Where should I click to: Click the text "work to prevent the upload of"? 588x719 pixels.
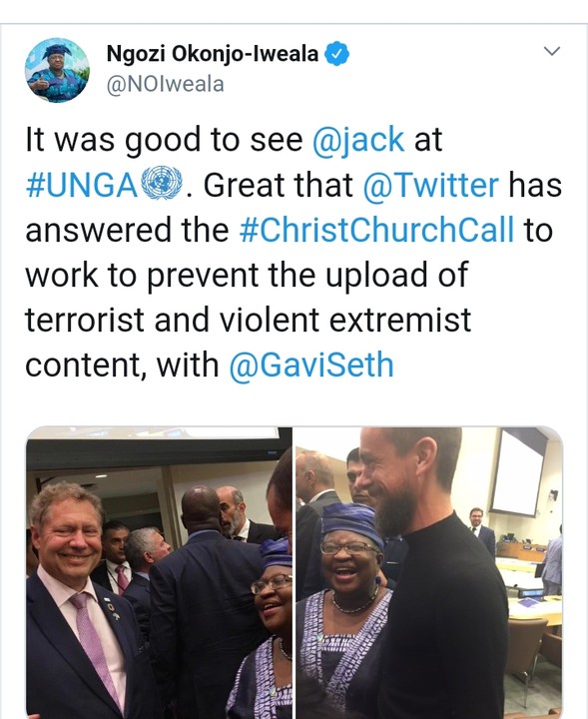247,276
